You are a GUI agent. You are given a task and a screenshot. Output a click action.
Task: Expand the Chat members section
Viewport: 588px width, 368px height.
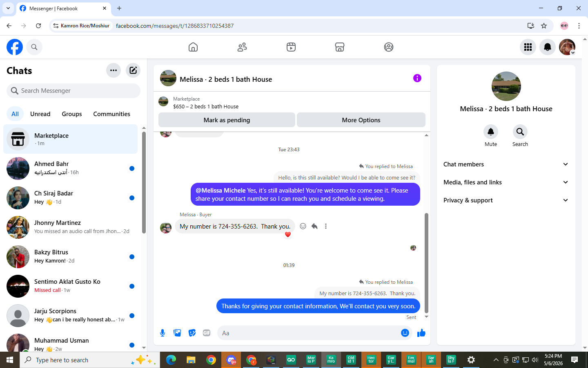(x=506, y=164)
